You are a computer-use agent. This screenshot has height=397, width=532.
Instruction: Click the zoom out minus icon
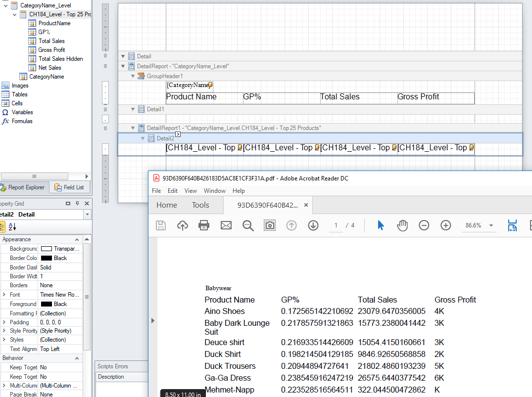point(424,225)
